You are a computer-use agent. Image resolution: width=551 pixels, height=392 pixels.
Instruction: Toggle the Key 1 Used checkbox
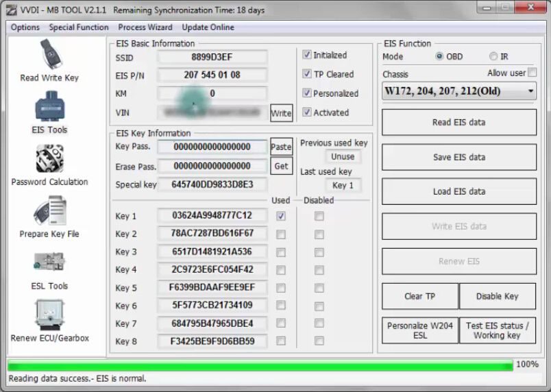click(281, 216)
